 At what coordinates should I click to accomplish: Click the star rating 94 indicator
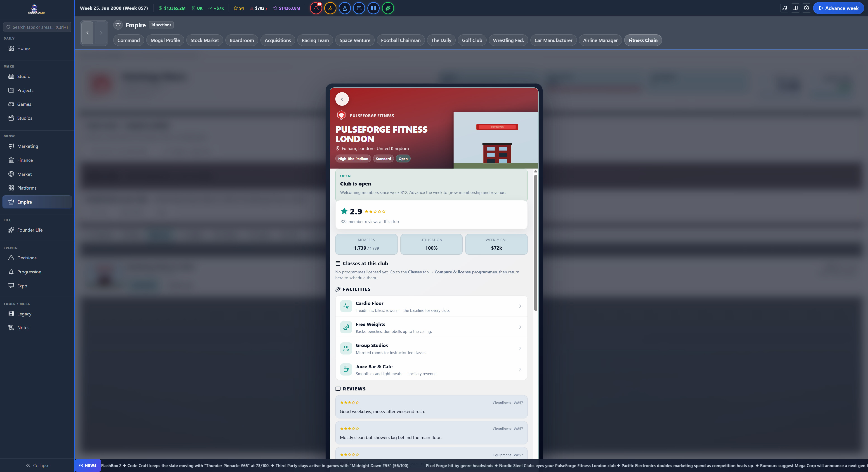239,8
